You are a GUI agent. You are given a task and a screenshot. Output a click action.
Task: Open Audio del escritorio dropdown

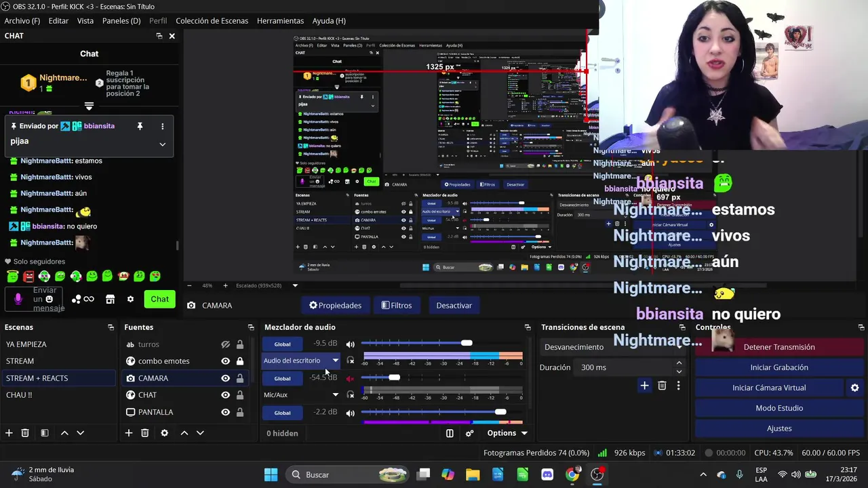point(301,361)
